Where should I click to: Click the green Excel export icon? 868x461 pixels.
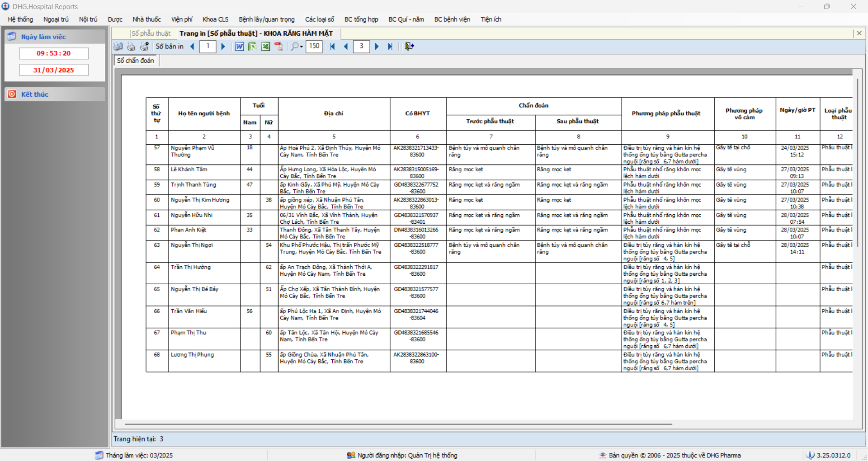265,47
